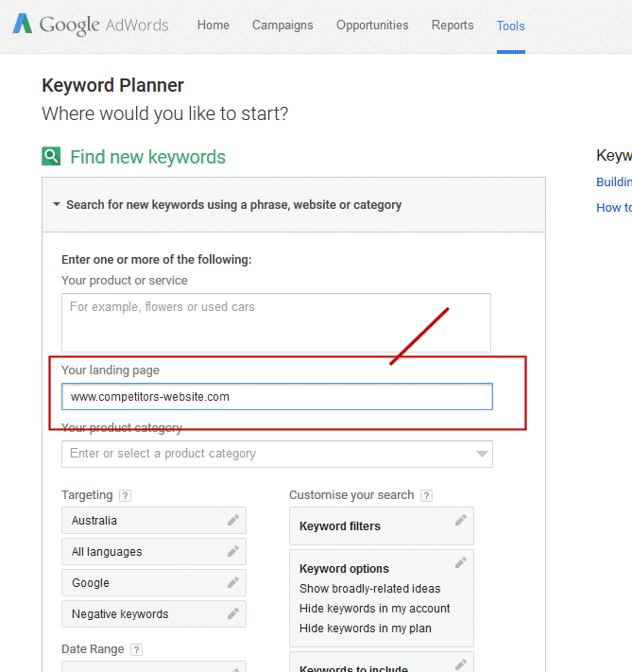Click the Your product or service label
Image resolution: width=632 pixels, height=672 pixels.
pos(125,281)
